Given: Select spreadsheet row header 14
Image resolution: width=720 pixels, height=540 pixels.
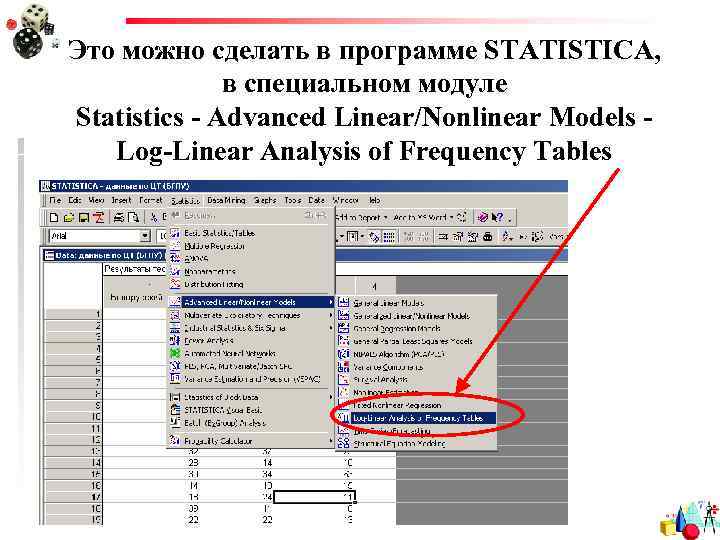Looking at the screenshot, I should tap(73, 462).
